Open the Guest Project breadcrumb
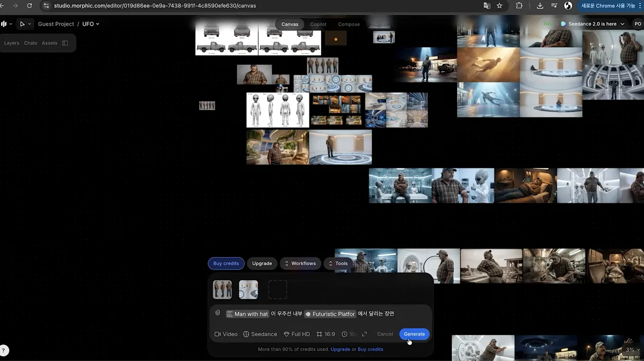Image resolution: width=644 pixels, height=361 pixels. (56, 24)
